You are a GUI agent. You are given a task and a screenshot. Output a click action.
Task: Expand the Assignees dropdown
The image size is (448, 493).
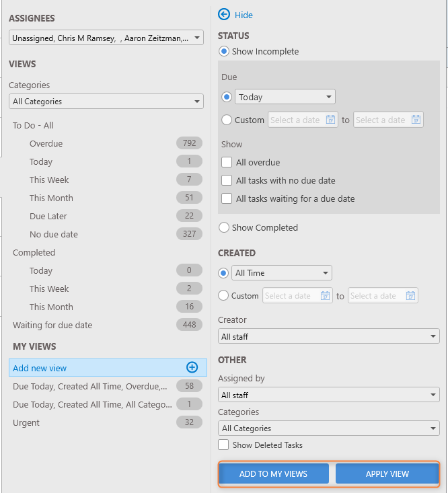[x=106, y=38]
